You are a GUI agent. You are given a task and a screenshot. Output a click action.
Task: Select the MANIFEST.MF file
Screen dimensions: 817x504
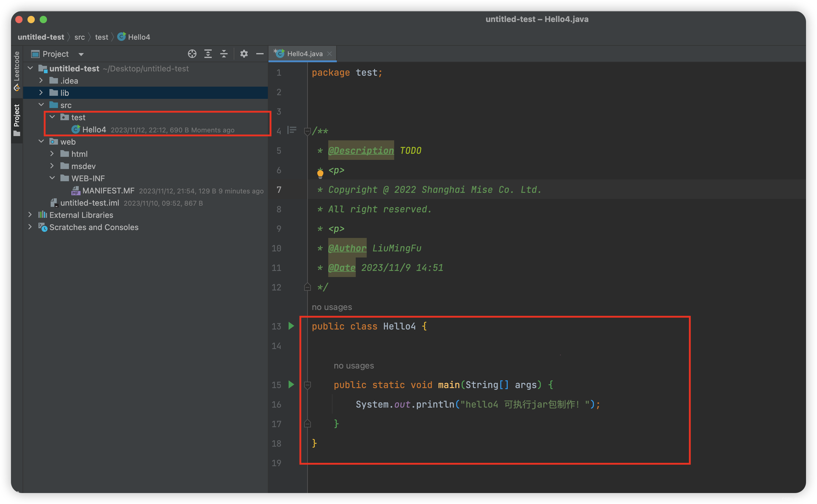145,190
